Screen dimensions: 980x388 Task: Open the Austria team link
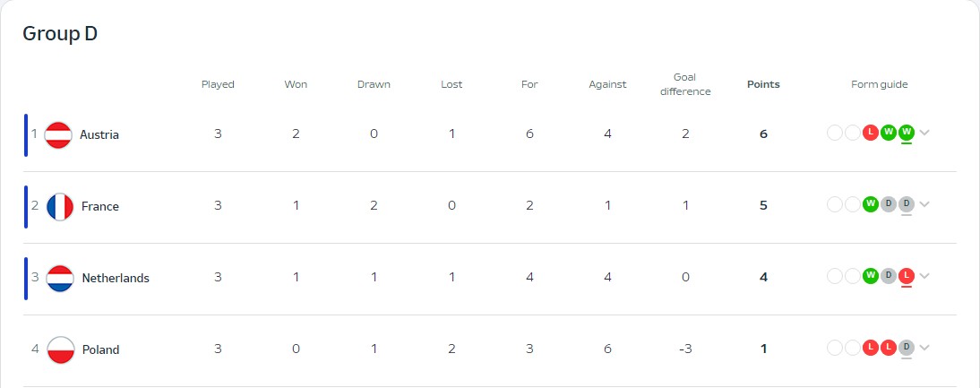99,134
